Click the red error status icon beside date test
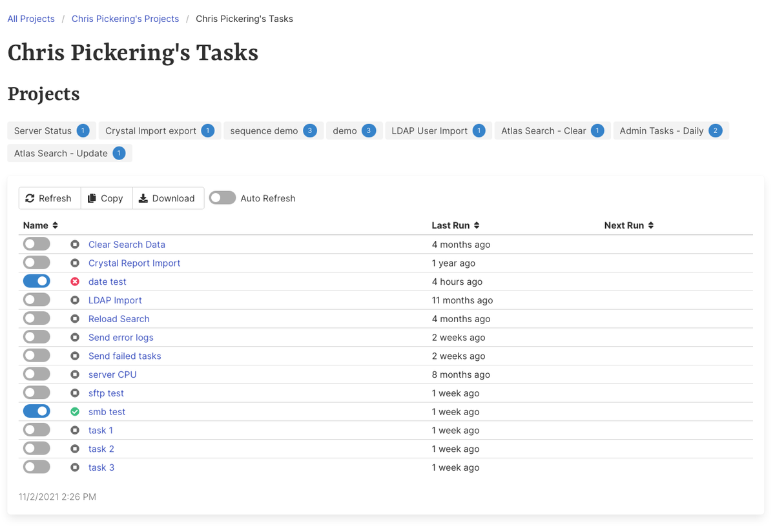This screenshot has height=532, width=775. click(x=74, y=281)
